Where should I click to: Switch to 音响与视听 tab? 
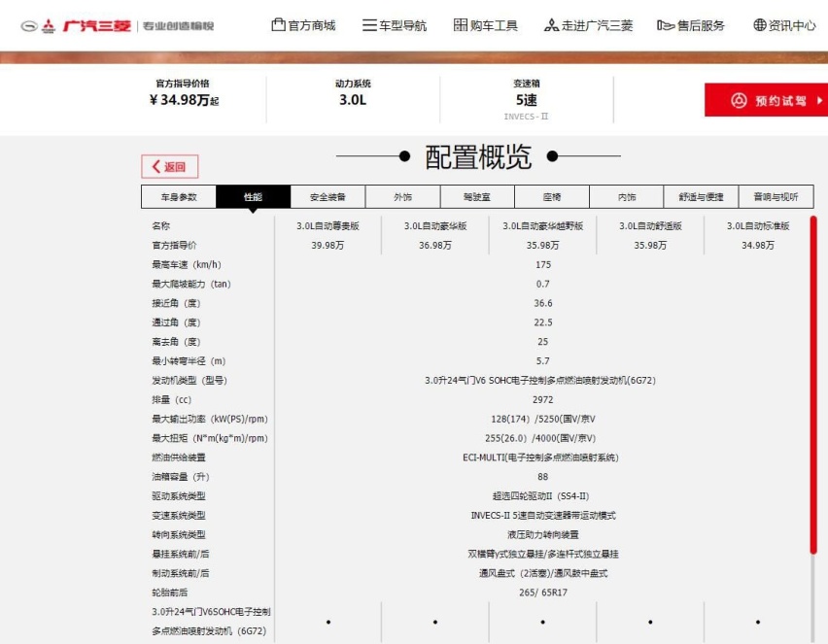776,197
